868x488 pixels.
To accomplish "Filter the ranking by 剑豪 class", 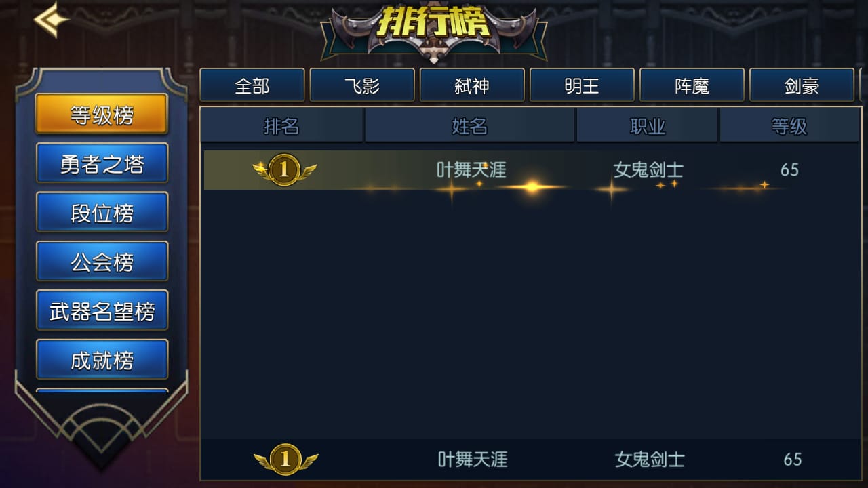I will [802, 85].
